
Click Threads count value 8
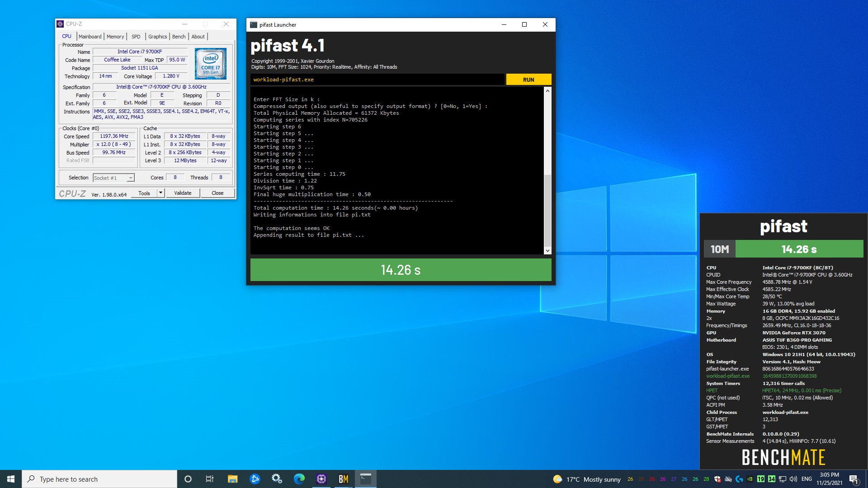point(221,178)
